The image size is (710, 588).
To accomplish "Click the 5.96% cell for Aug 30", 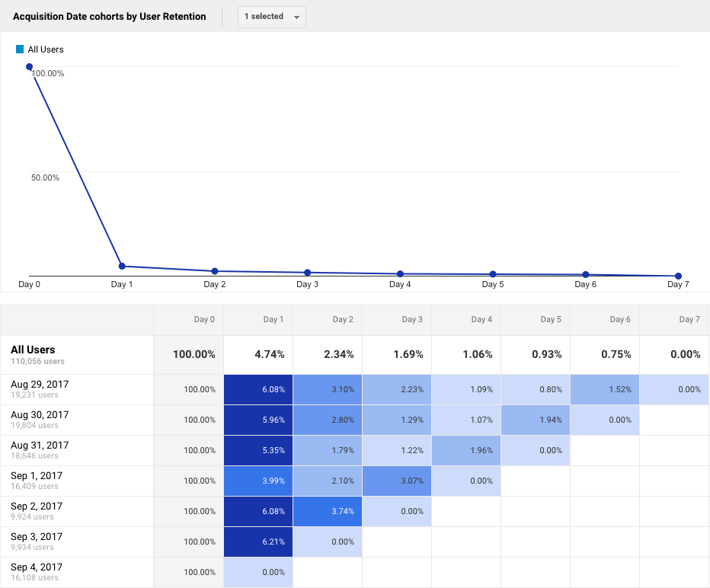I will click(x=258, y=420).
